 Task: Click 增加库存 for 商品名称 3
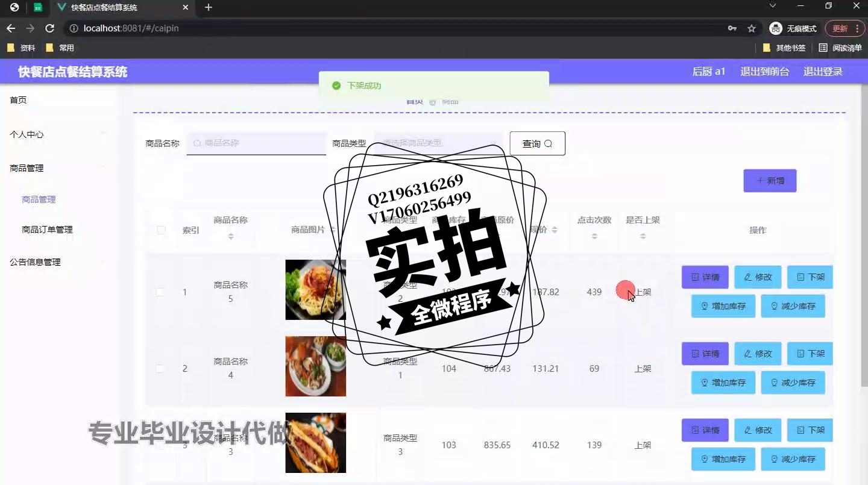[x=723, y=459]
